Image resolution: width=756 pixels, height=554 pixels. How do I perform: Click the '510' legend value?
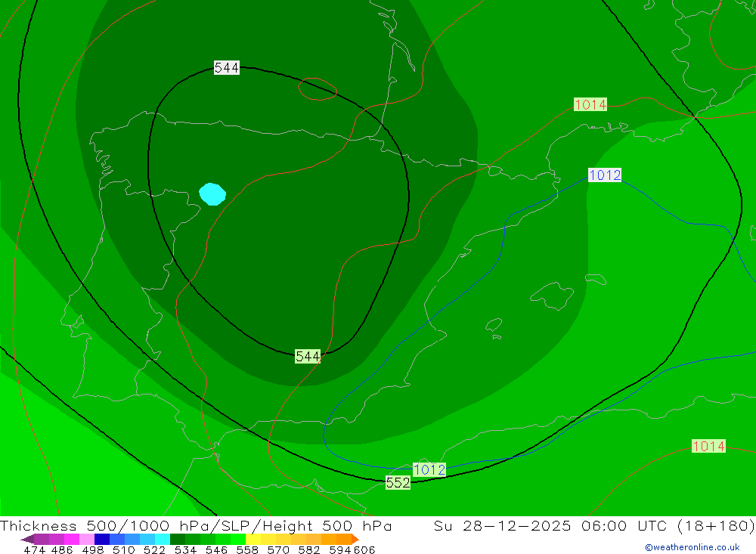123,549
